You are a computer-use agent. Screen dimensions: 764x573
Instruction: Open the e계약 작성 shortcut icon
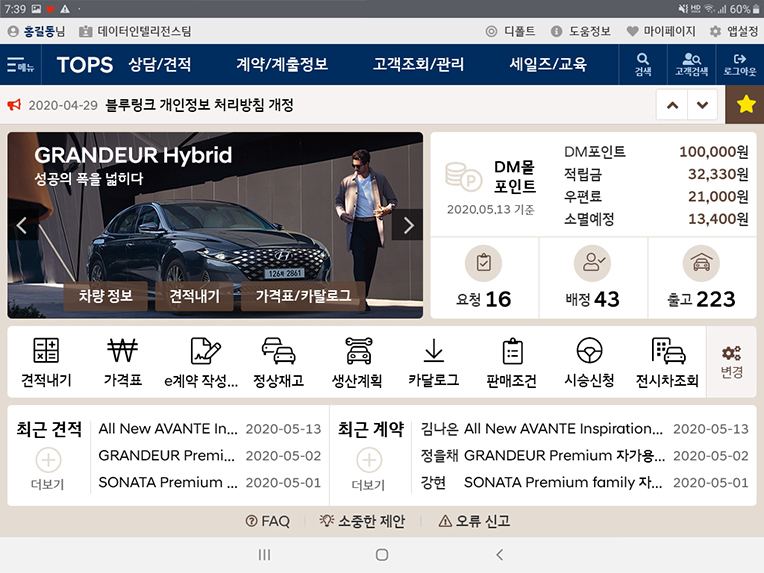pos(205,350)
